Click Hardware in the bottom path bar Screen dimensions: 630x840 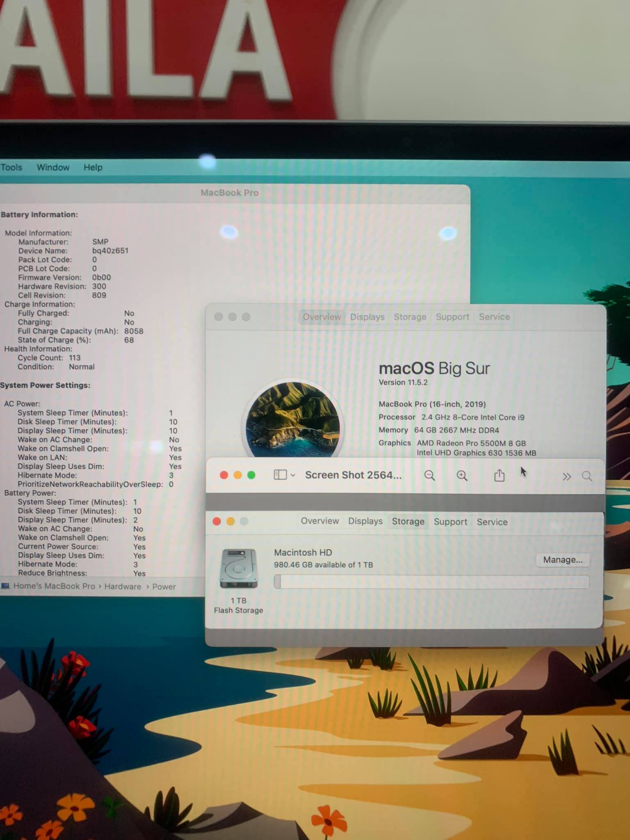(123, 587)
